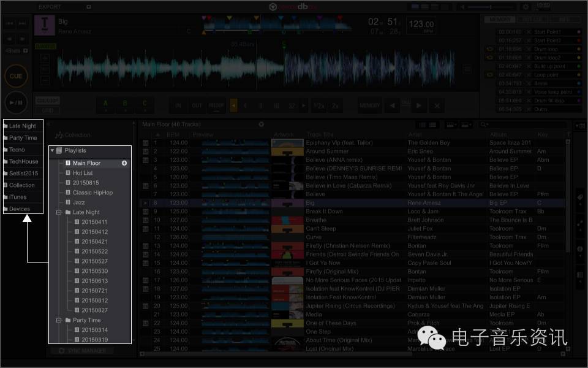
Task: Click the plus icon beside Main Floor
Action: [x=124, y=163]
